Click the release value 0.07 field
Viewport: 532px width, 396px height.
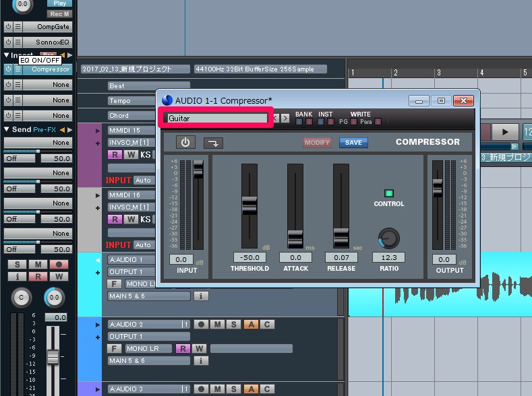pos(341,257)
